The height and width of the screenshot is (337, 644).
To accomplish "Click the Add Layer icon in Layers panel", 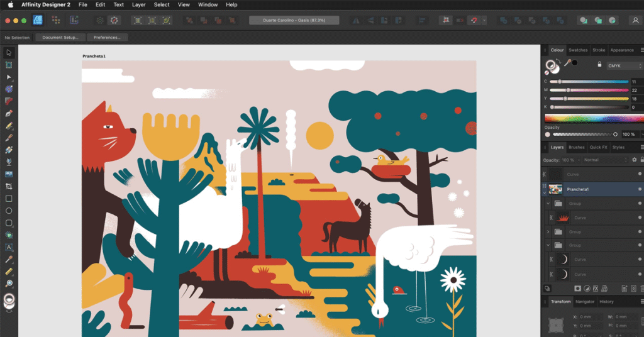I will [625, 289].
